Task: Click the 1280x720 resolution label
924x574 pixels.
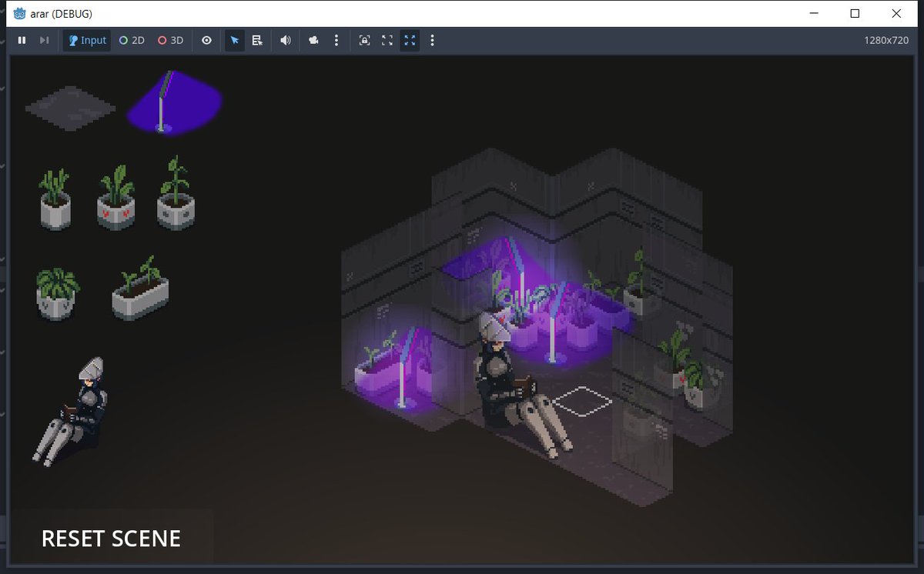Action: (x=886, y=40)
